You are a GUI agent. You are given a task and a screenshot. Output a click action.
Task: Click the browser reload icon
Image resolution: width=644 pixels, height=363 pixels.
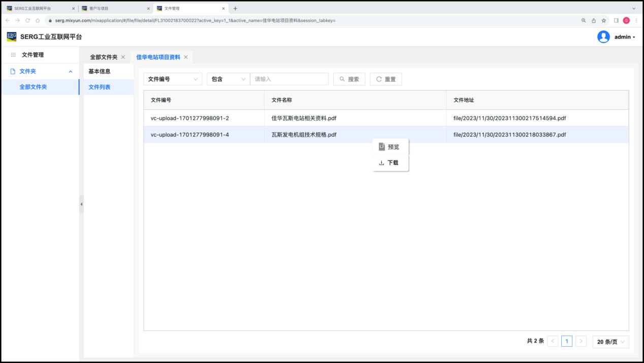coord(27,20)
